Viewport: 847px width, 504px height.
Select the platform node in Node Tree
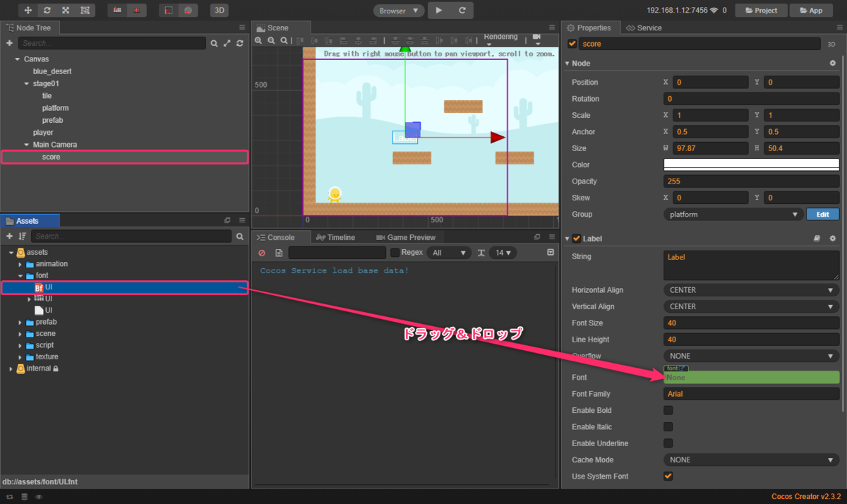coord(55,108)
